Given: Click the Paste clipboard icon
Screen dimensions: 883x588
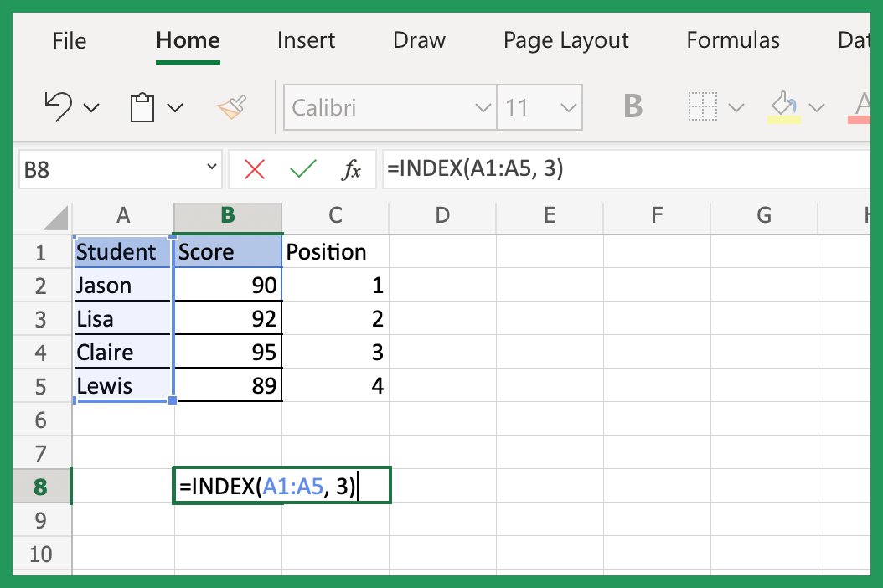Looking at the screenshot, I should click(x=143, y=106).
